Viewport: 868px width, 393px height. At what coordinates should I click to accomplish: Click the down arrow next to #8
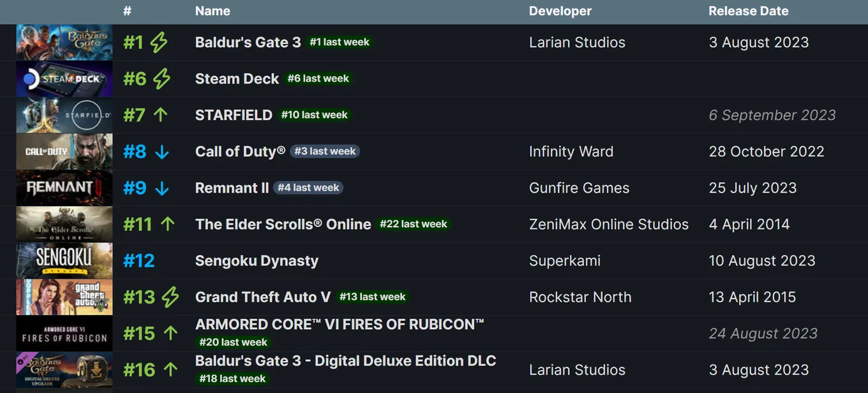pos(162,152)
